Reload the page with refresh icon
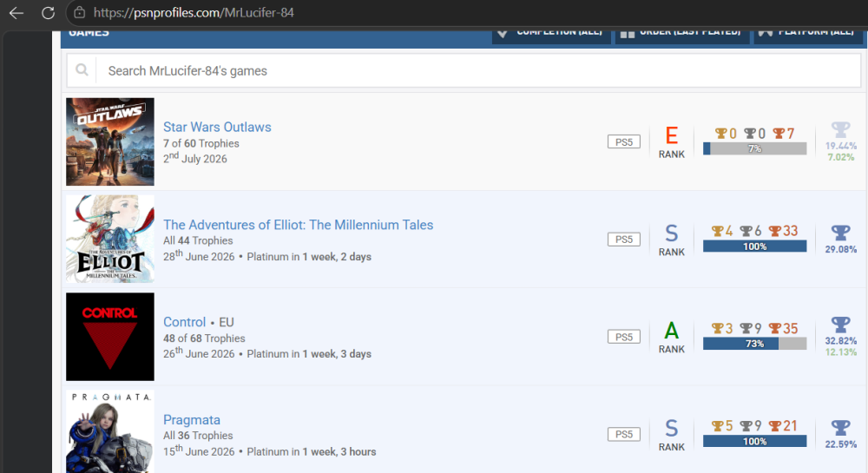The image size is (868, 473). coord(48,13)
